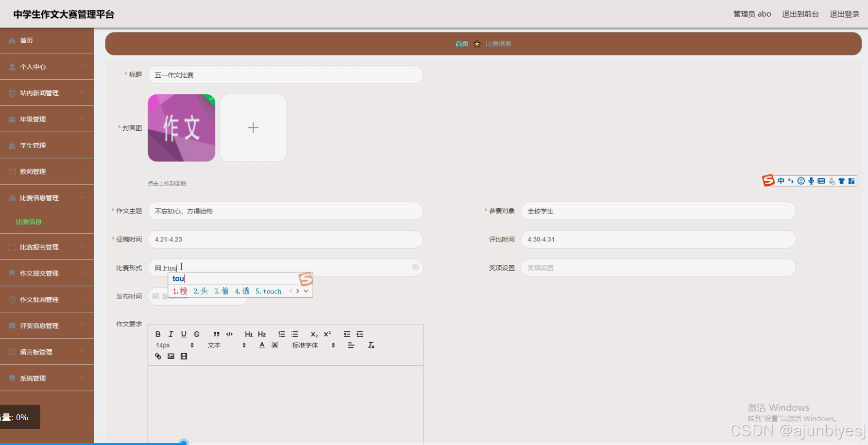Focus the 标题 input field
This screenshot has height=445, width=868.
point(285,75)
